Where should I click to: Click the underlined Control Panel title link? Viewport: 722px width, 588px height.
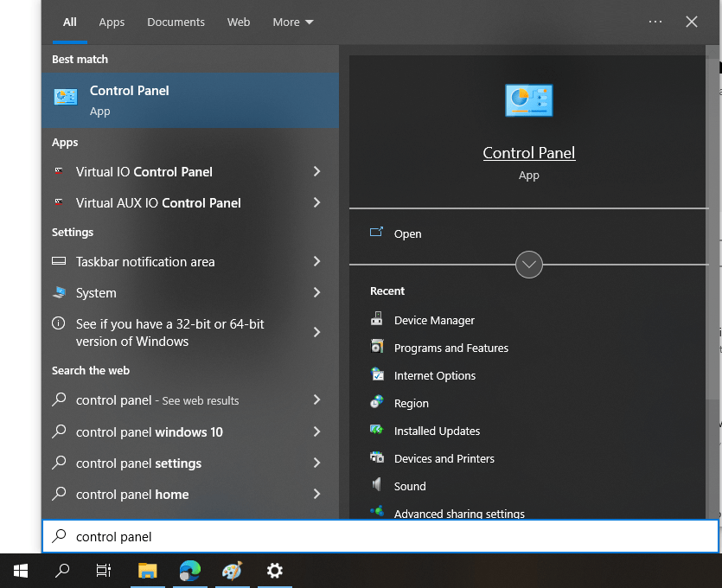(528, 153)
